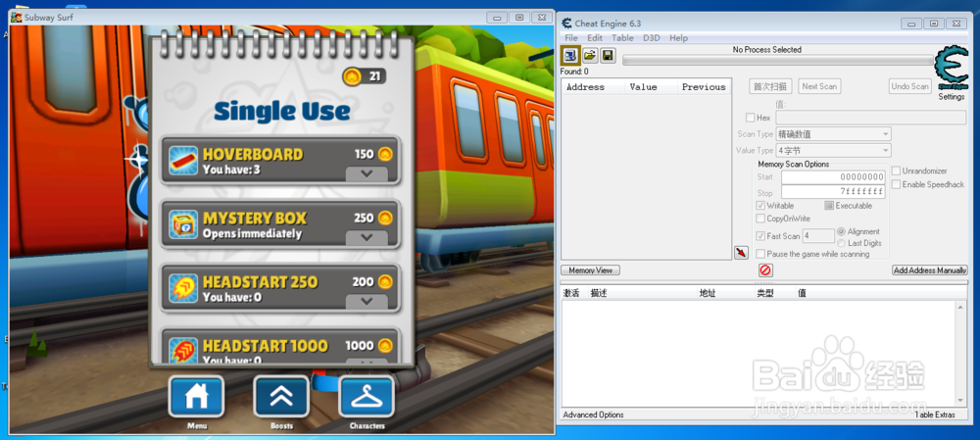This screenshot has width=980, height=440.
Task: Click the 类型 type column header
Action: (x=765, y=292)
